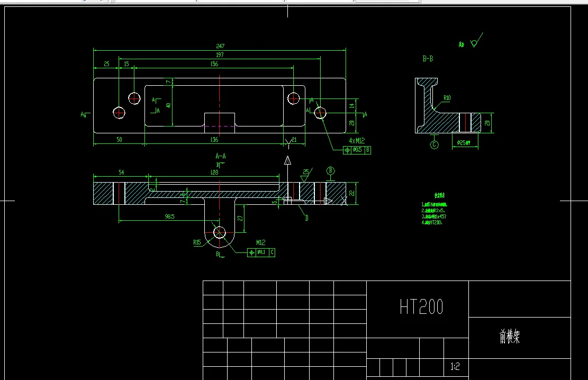Click the 27 vertical dimension text
This screenshot has width=588, height=380.
coord(240,218)
